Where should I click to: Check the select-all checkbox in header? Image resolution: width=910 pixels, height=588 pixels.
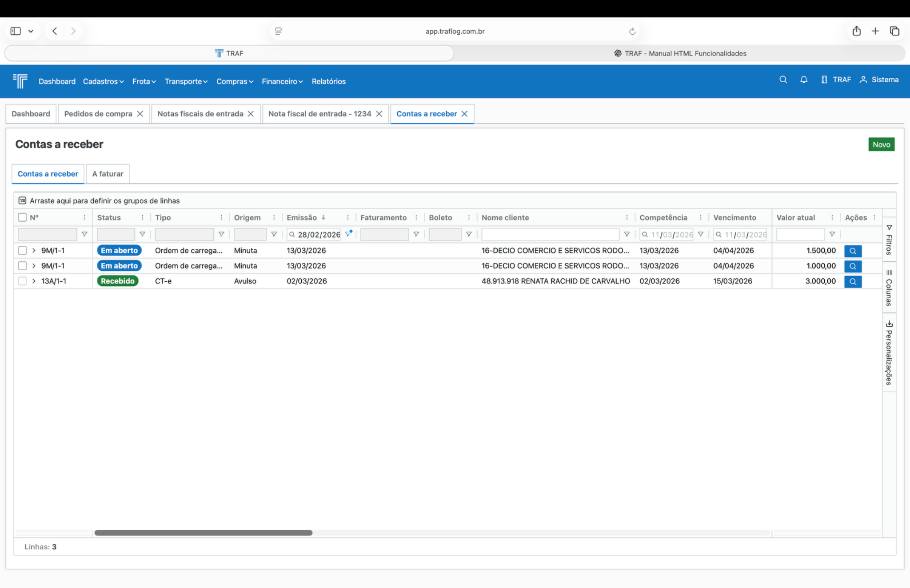[22, 217]
